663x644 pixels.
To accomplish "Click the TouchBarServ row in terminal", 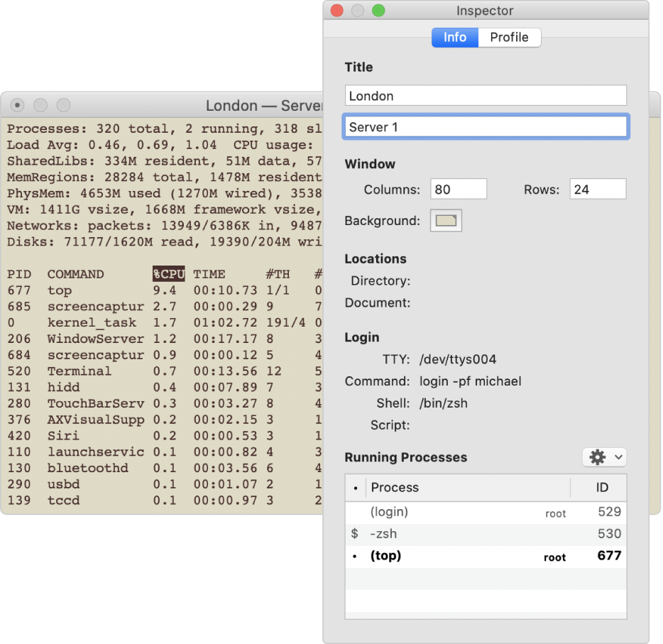I will coord(165,403).
